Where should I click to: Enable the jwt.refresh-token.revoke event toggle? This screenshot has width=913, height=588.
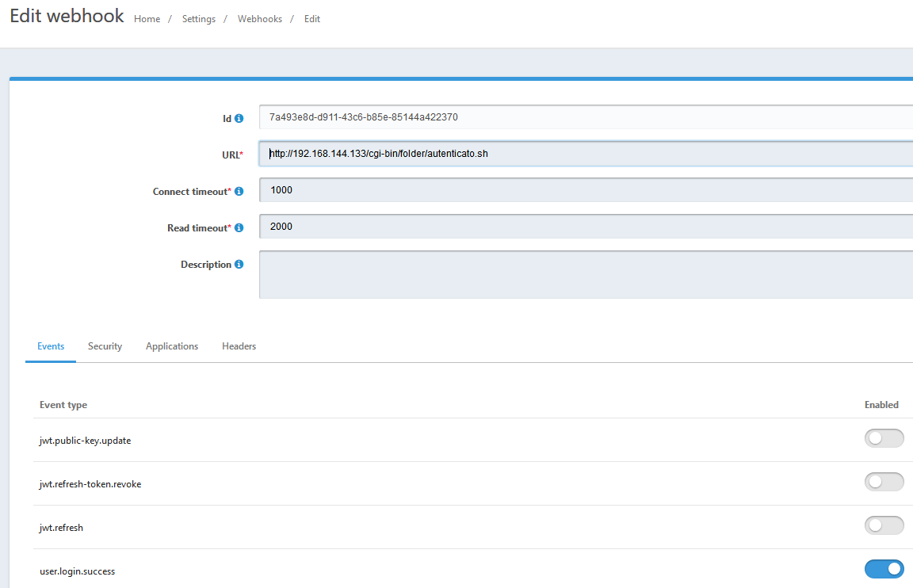(884, 482)
